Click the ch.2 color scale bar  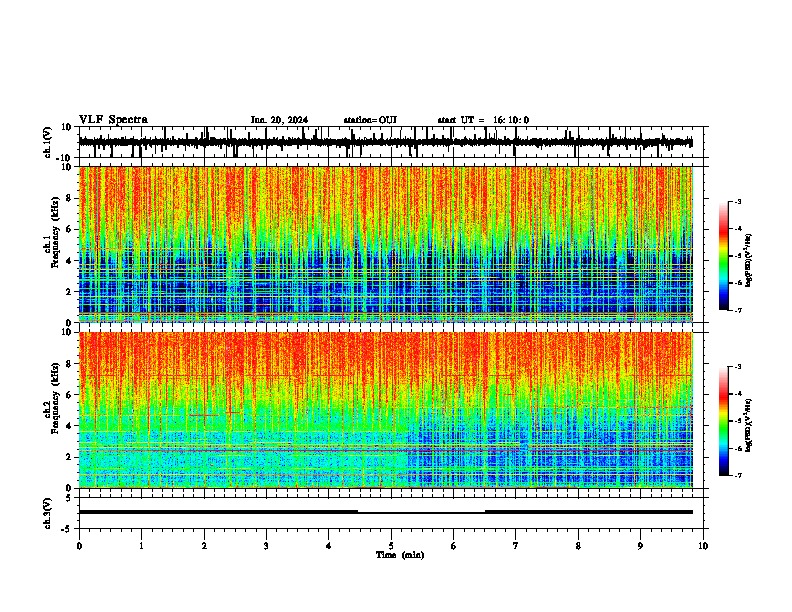[x=723, y=421]
